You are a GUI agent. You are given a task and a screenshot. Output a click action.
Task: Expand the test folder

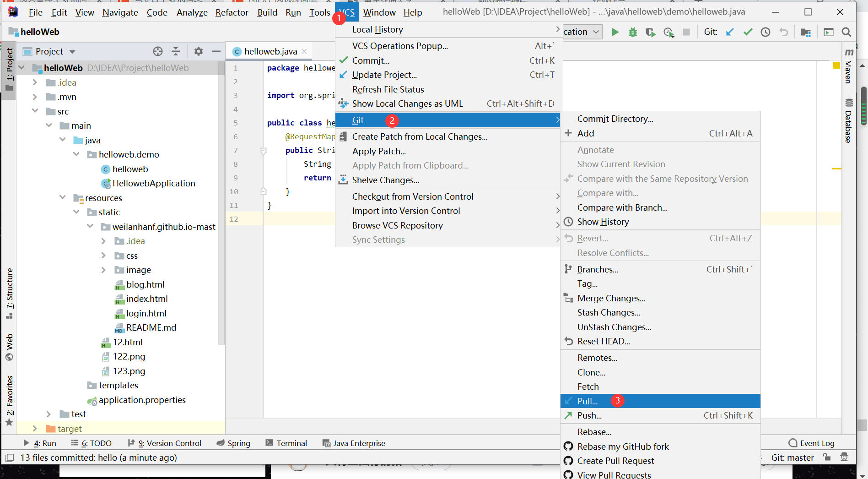click(49, 414)
